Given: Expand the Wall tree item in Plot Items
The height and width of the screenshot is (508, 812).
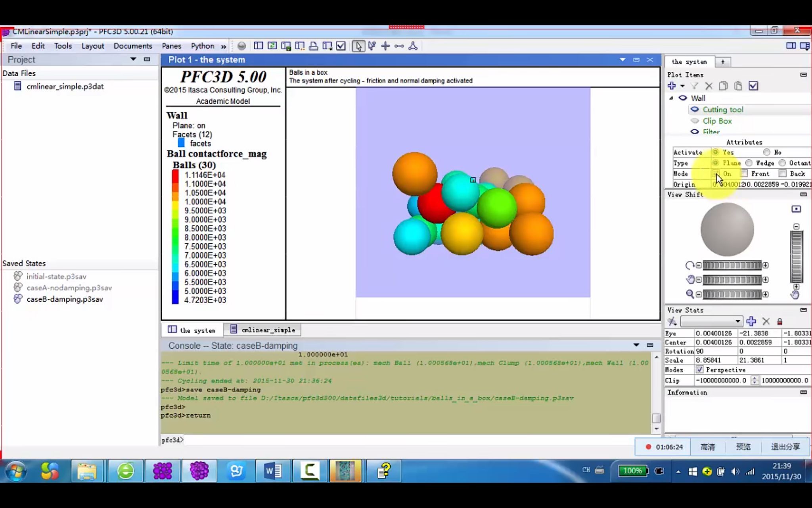Looking at the screenshot, I should point(670,98).
